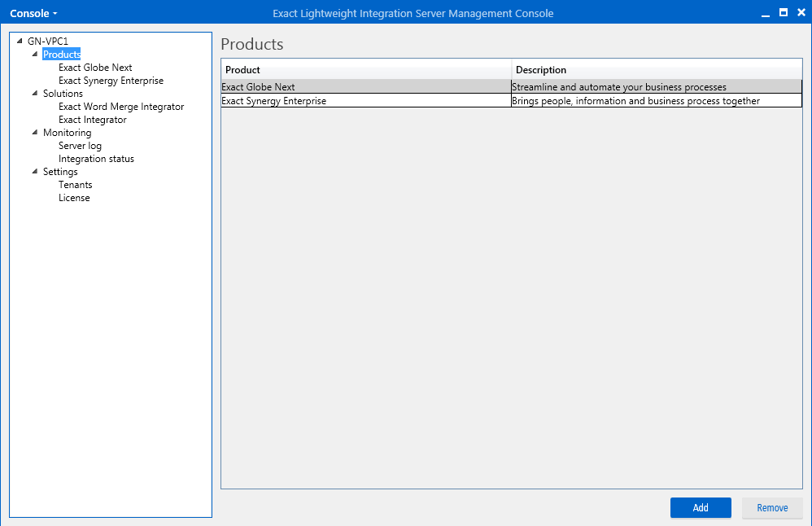Collapse the Products tree node arrow

(x=35, y=54)
